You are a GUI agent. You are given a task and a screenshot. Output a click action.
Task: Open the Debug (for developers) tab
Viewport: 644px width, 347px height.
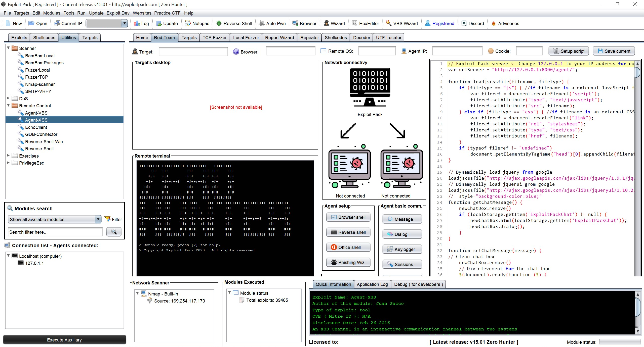[x=418, y=284]
